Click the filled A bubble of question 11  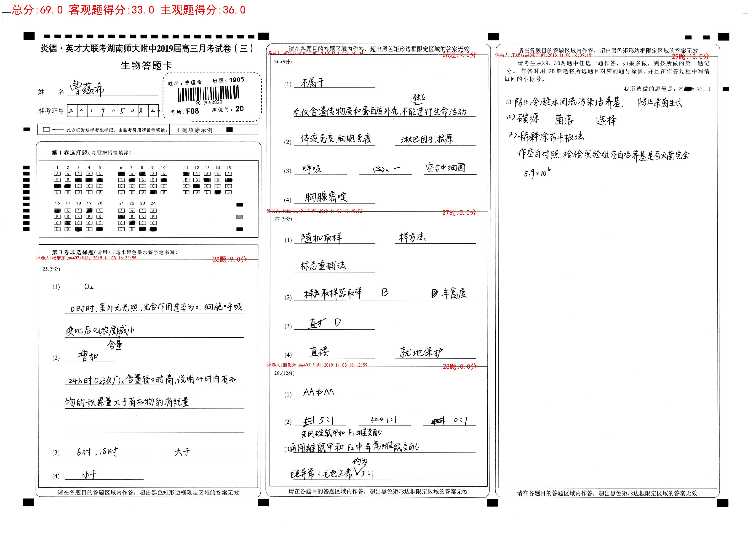(x=186, y=174)
